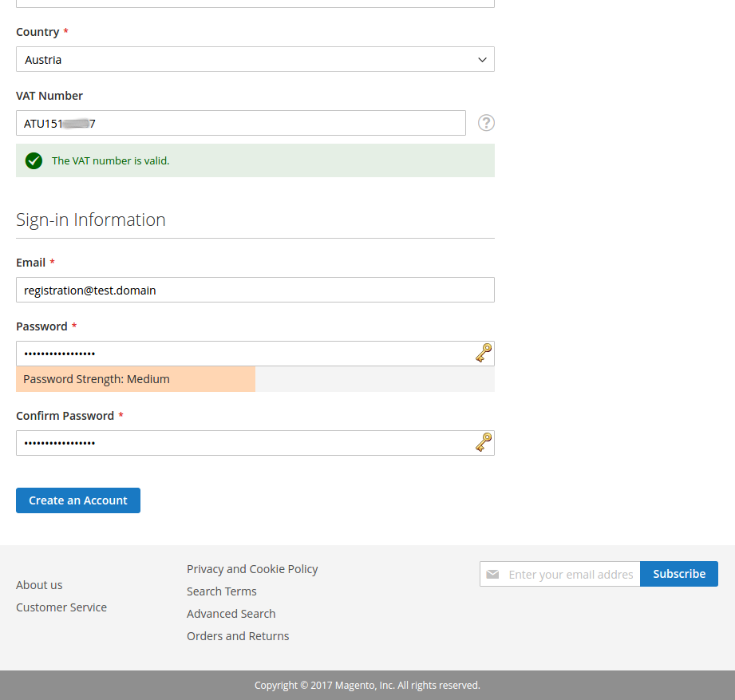Open the About us link
The width and height of the screenshot is (735, 700).
click(39, 585)
